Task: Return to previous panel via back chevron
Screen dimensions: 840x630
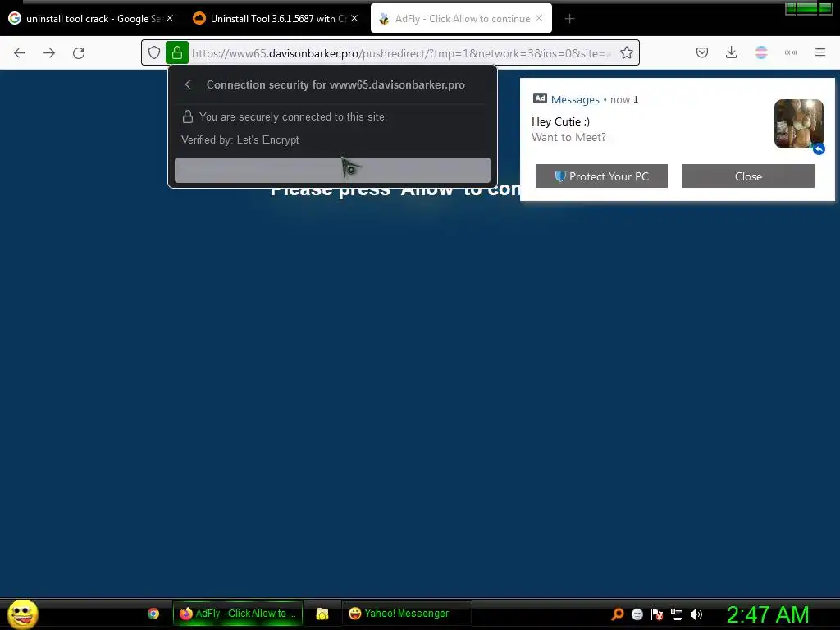Action: 188,84
